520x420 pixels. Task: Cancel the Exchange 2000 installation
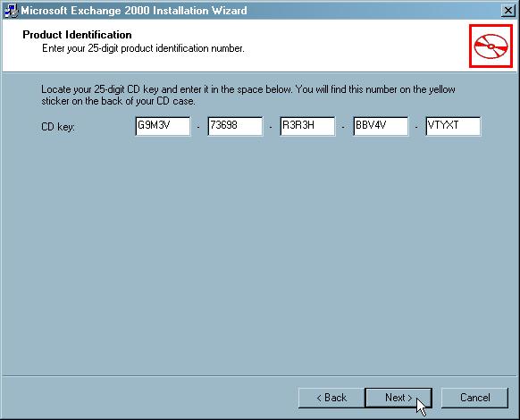click(474, 398)
